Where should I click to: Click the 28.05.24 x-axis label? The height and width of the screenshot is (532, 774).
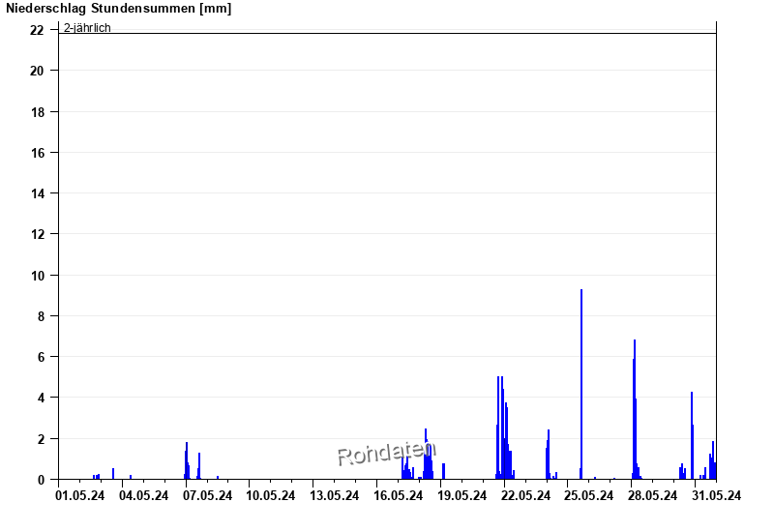[x=653, y=496]
